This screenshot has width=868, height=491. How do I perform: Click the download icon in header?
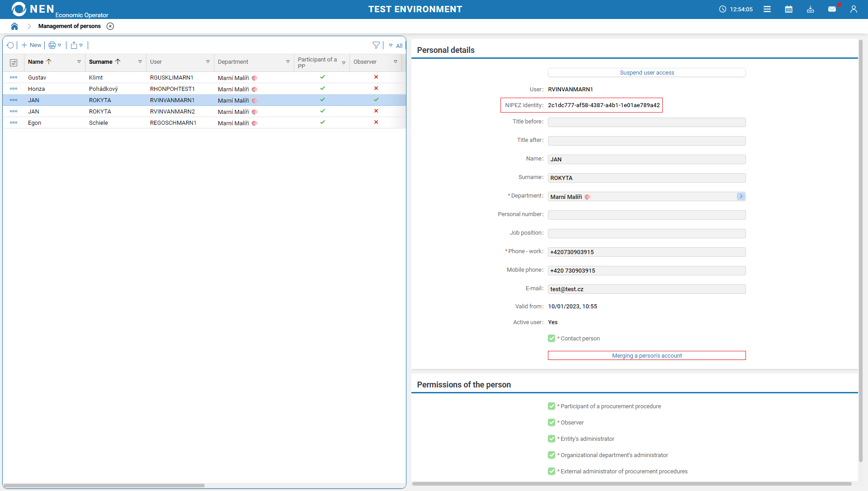(810, 9)
